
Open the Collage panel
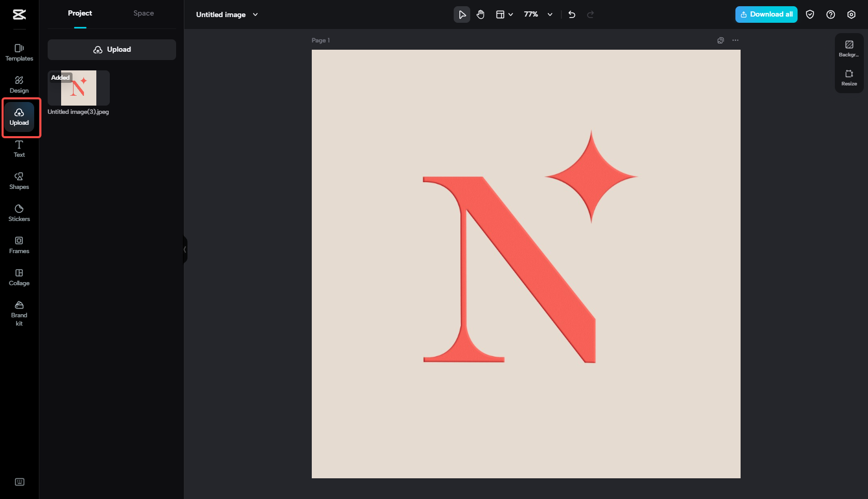click(x=19, y=277)
